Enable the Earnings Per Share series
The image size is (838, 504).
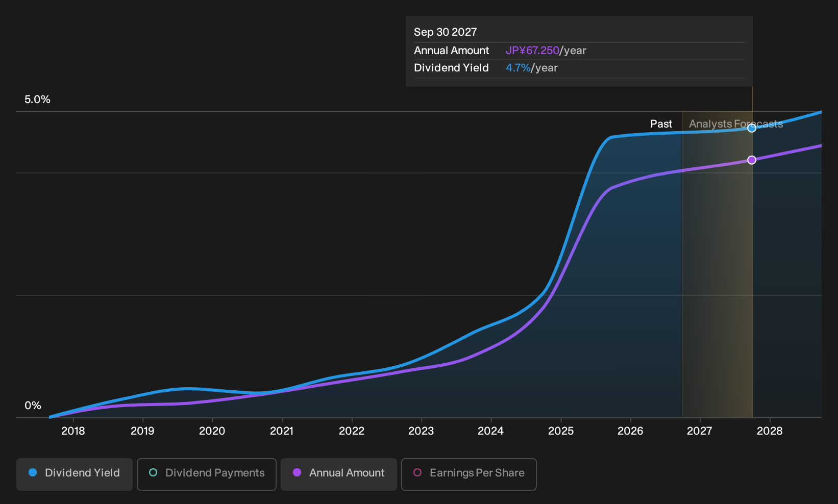coord(469,474)
